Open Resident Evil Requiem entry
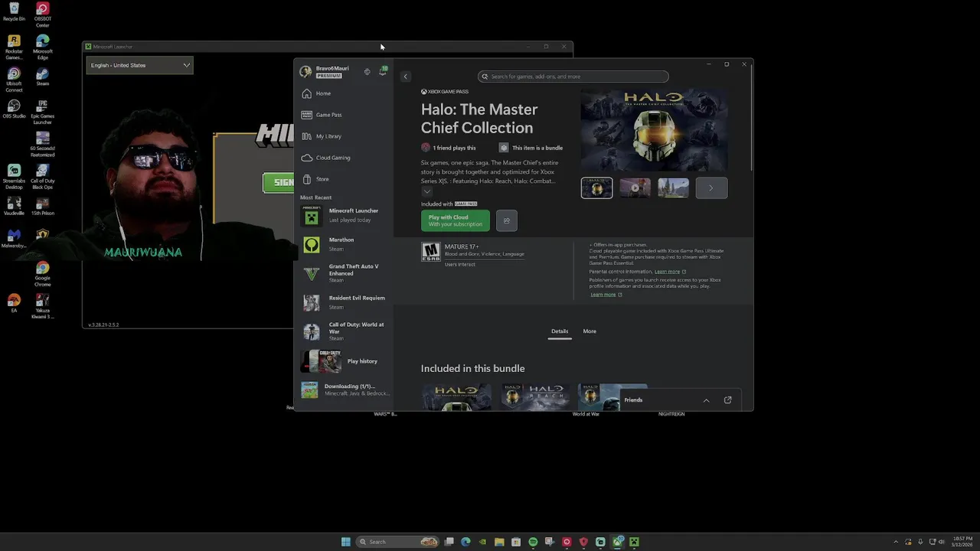Screen dimensions: 980x551 [x=344, y=302]
